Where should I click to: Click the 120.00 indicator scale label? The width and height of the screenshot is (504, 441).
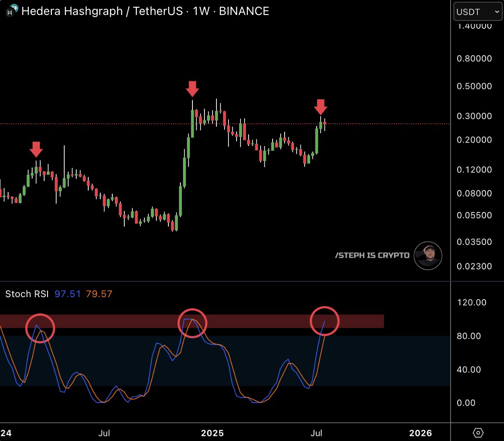point(471,302)
